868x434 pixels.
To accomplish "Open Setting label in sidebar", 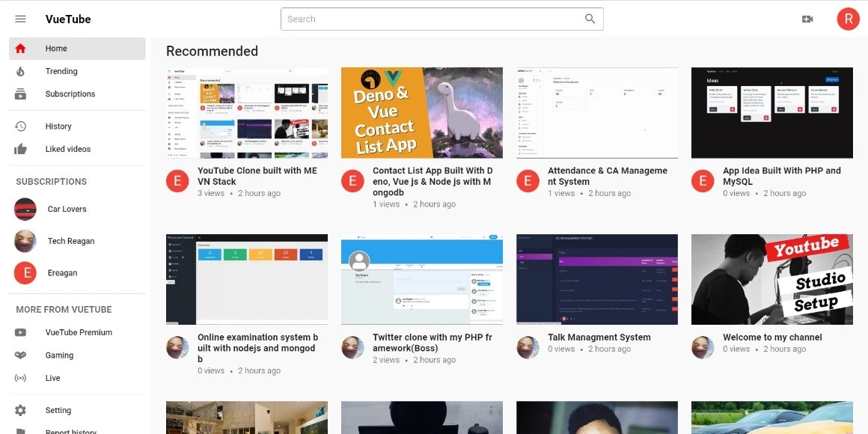I will 58,410.
